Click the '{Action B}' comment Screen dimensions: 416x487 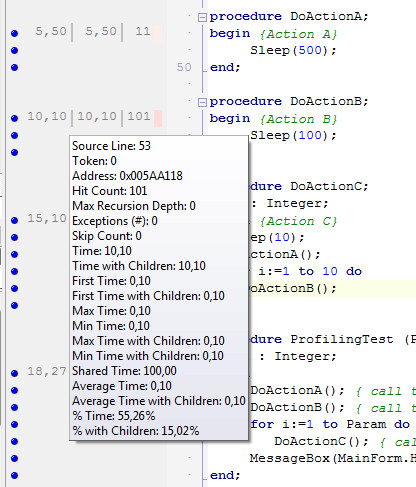(298, 119)
